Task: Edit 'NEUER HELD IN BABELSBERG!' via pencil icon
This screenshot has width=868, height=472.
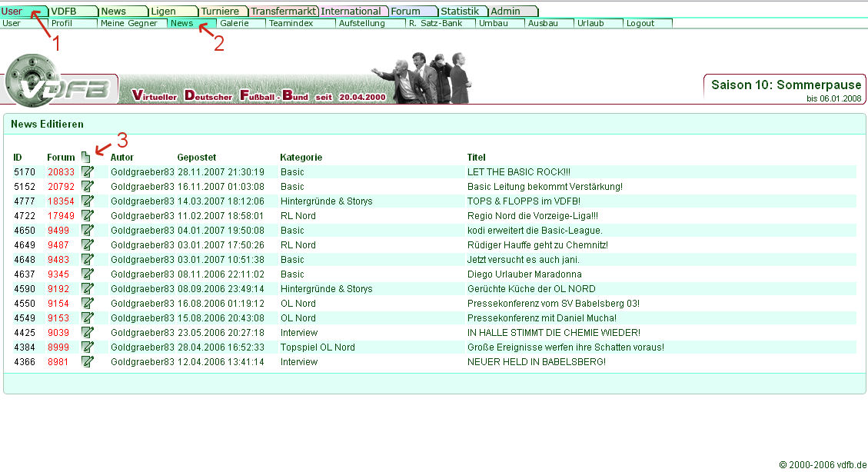Action: pyautogui.click(x=88, y=362)
